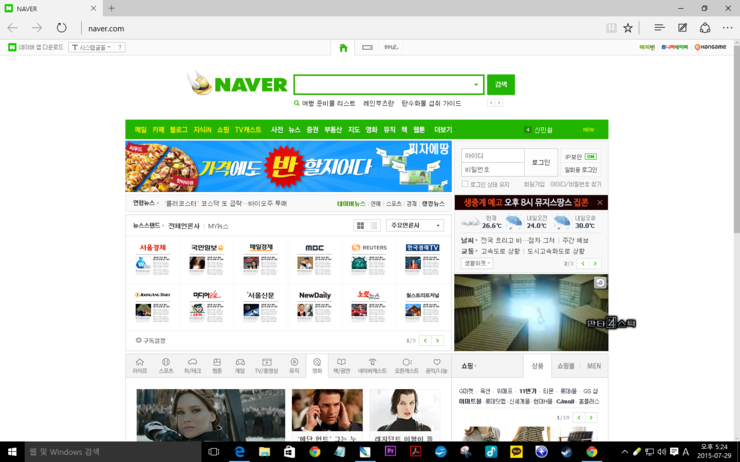Screen dimensions: 740x462
Task: Switch news stand to list view icon
Action: (x=374, y=226)
